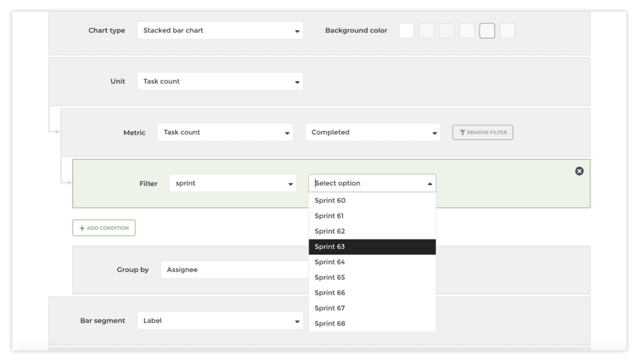Screen dimensions: 639x364
Task: Open the Metric Task count dropdown
Action: (225, 132)
